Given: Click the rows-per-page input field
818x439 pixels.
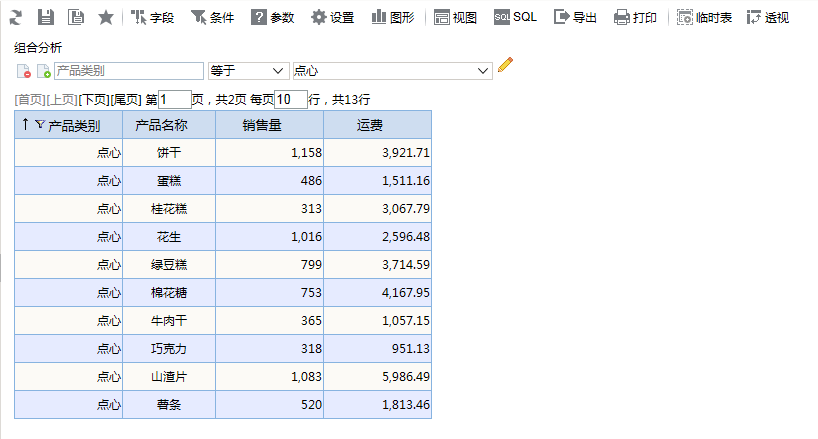Looking at the screenshot, I should [291, 100].
